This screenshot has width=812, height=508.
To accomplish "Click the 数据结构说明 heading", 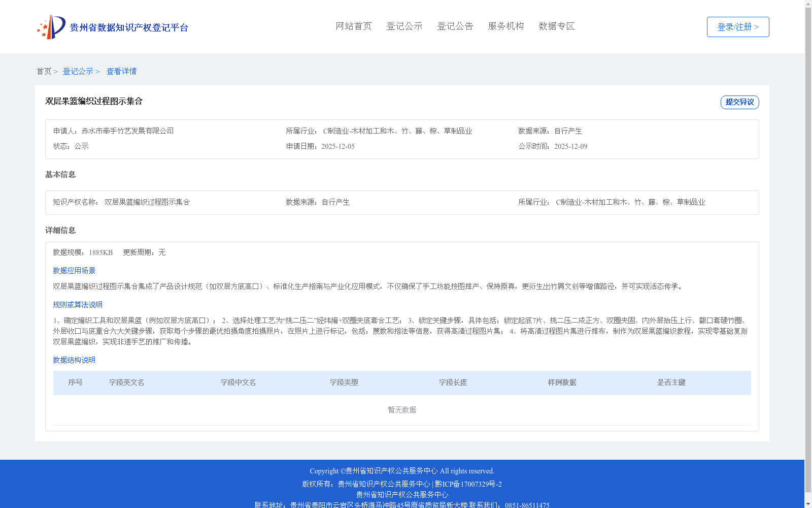I will [x=74, y=360].
